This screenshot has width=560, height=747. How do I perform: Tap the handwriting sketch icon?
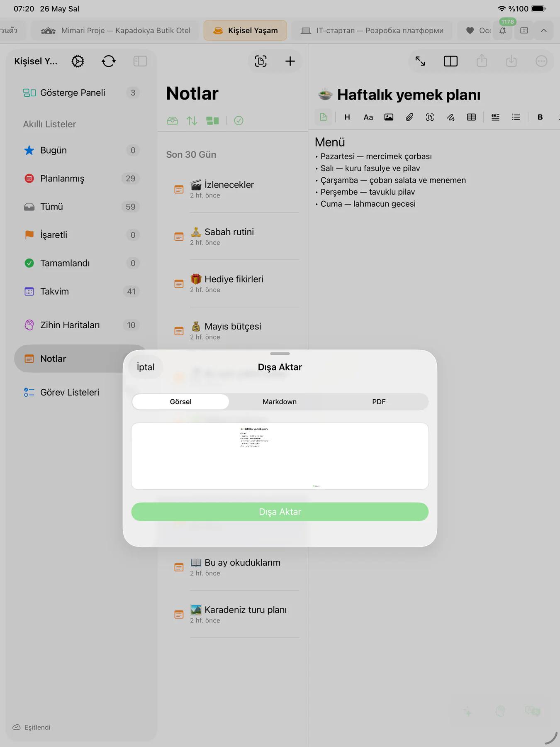click(451, 117)
